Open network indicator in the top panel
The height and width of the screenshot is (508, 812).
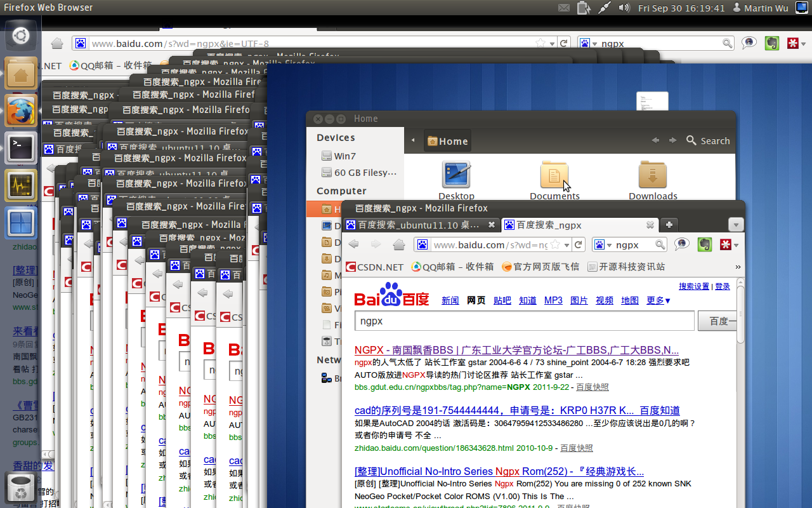[605, 8]
